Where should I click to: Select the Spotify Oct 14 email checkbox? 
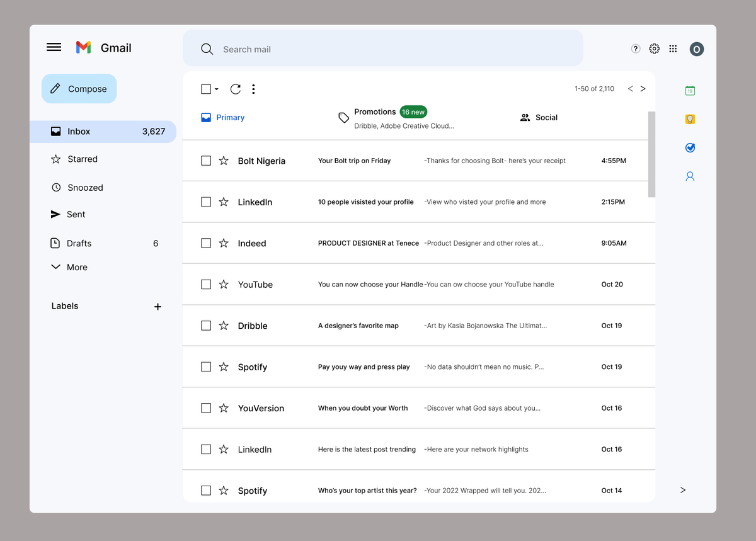pyautogui.click(x=206, y=490)
